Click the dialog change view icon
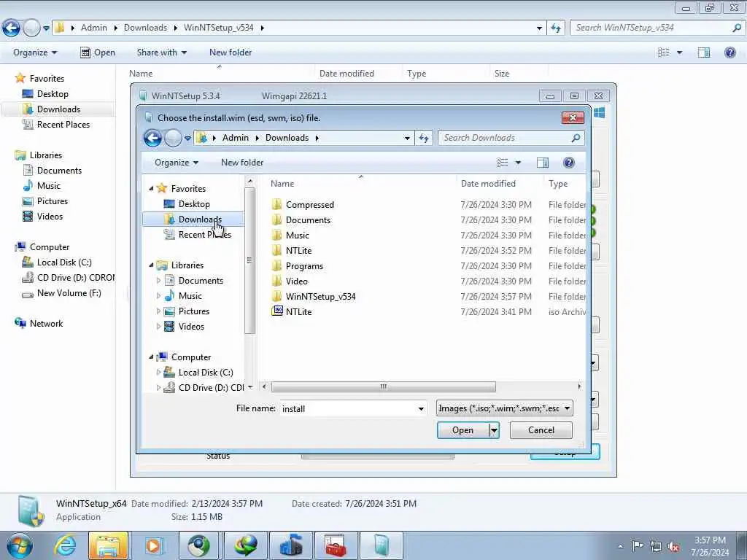Screen dimensions: 747x560 502,163
